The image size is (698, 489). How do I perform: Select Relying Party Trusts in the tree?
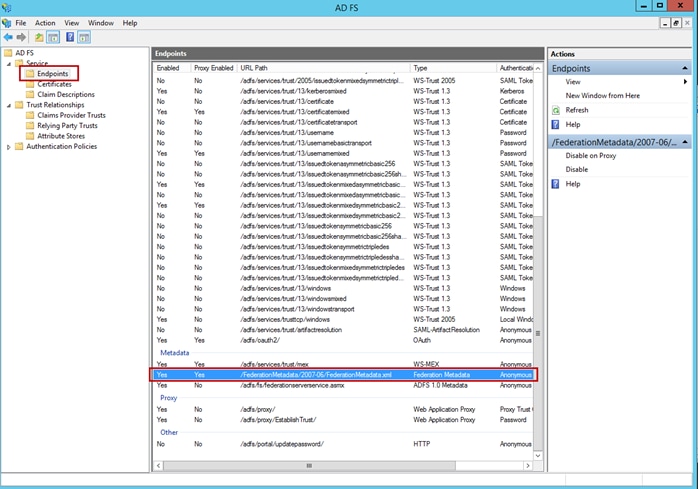coord(67,126)
